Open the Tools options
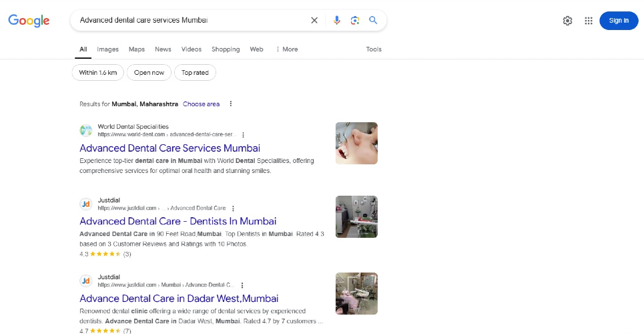 click(374, 49)
